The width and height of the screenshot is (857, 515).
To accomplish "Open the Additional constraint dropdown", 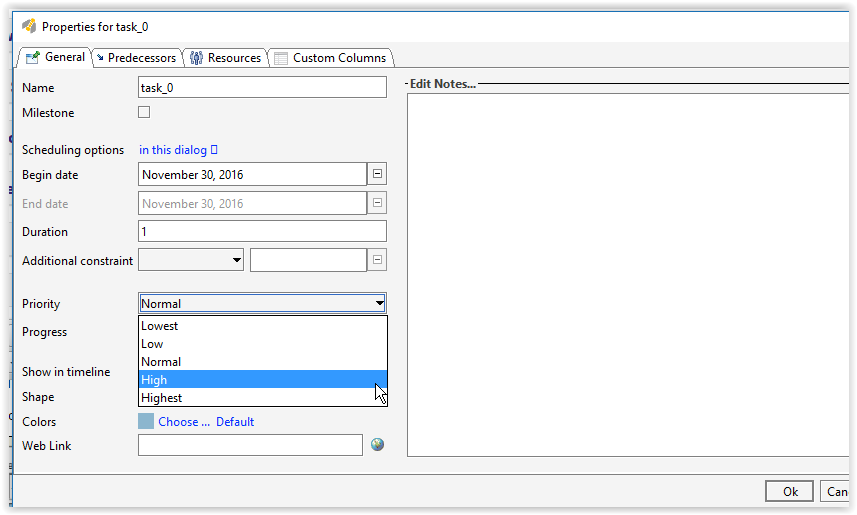I will pyautogui.click(x=236, y=260).
